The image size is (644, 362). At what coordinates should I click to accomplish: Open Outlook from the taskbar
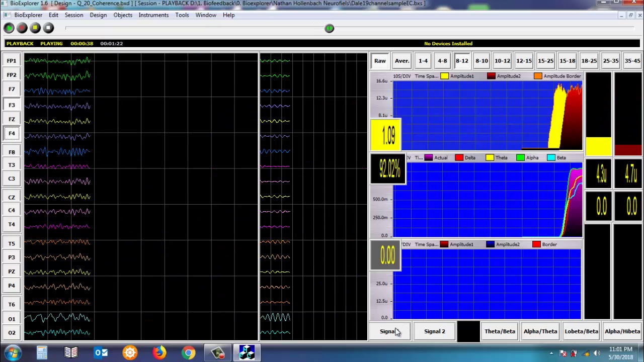(x=101, y=352)
